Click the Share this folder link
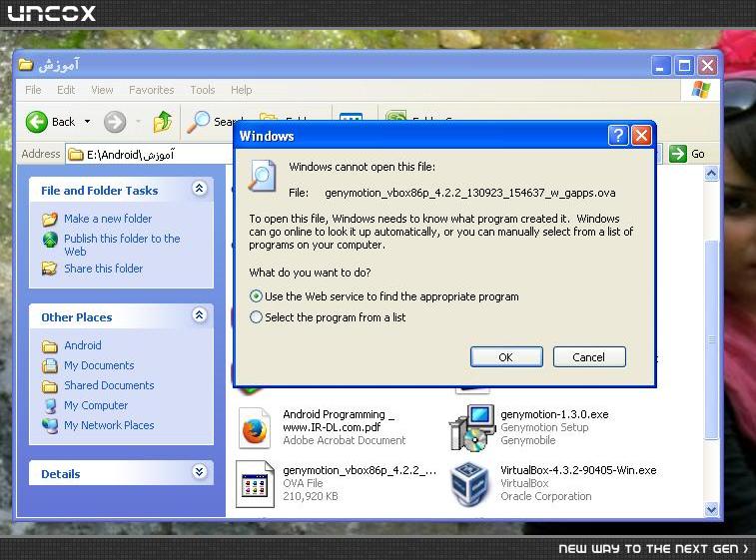756x560 pixels. pos(104,269)
